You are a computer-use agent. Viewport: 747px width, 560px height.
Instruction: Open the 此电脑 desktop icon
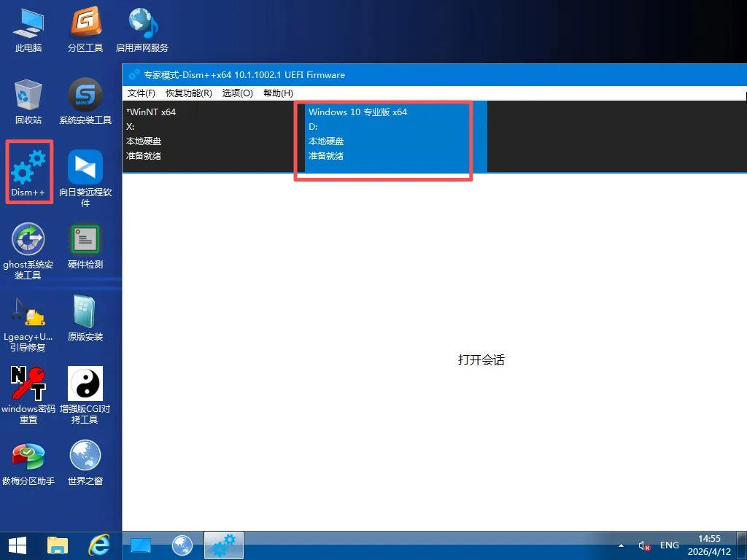coord(28,31)
